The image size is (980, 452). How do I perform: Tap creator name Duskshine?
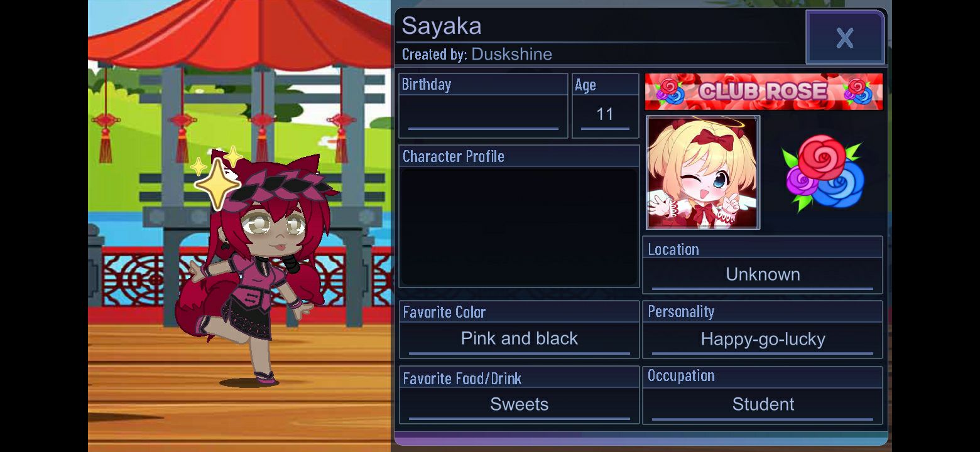tap(511, 54)
